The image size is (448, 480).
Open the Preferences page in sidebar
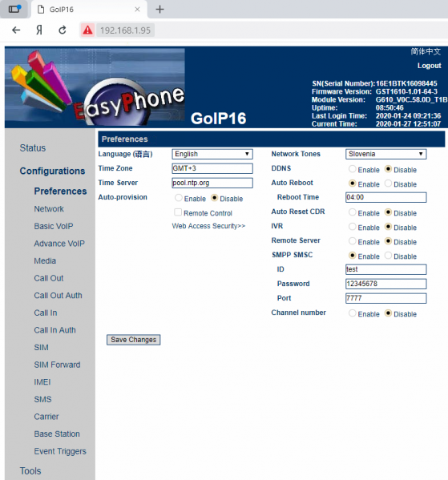[60, 191]
